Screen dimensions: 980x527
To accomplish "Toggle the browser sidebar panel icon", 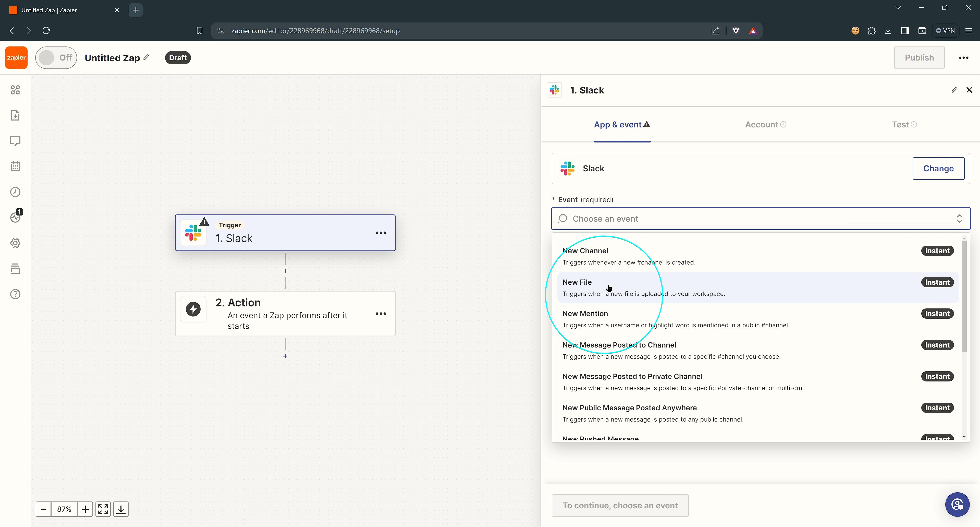I will coord(905,30).
